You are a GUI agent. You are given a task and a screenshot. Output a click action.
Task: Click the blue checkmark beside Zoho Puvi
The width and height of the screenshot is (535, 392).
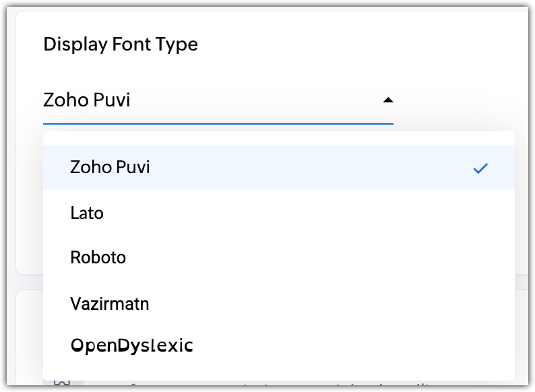coord(480,168)
